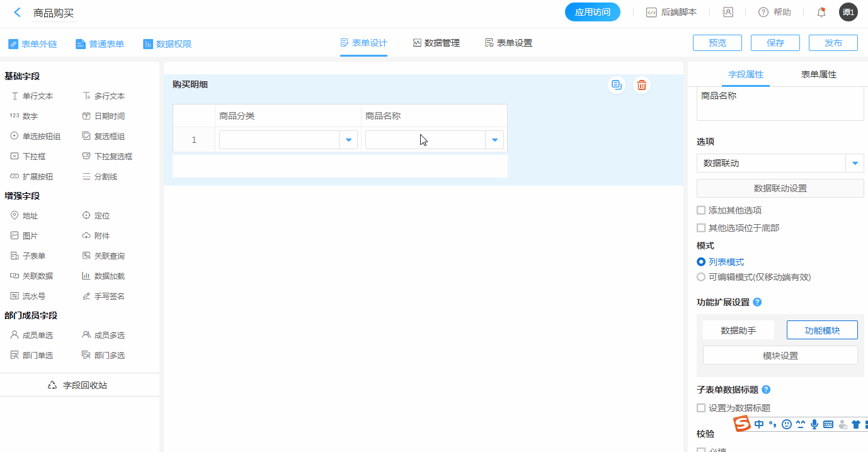The image size is (868, 452).
Task: Select 可编辑模式 radio option
Action: pyautogui.click(x=701, y=277)
